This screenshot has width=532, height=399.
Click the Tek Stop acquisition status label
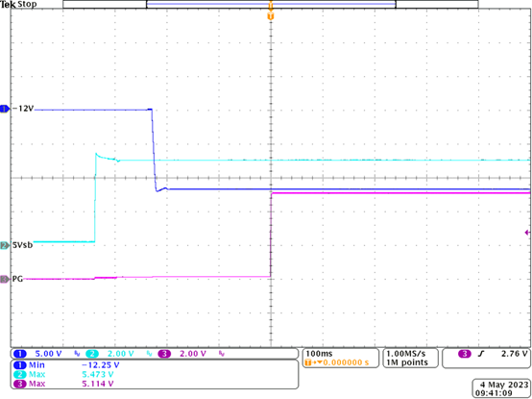pos(18,5)
